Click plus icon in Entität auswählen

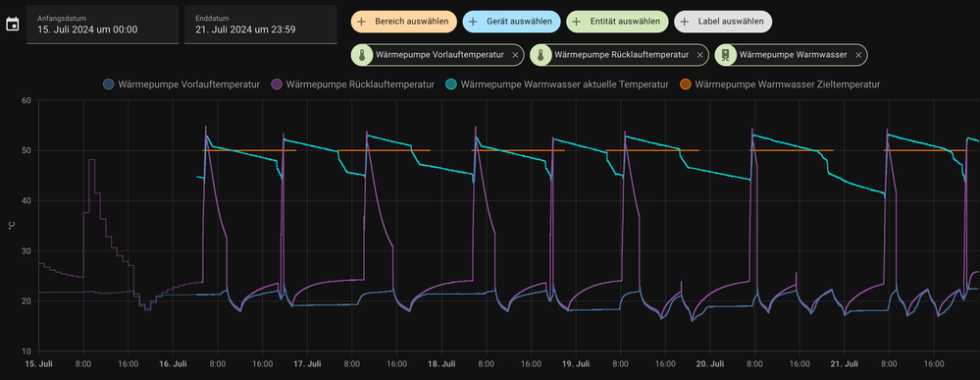(x=577, y=22)
